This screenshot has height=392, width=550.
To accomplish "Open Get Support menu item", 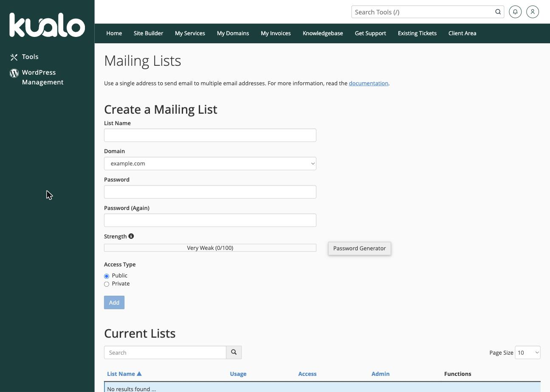I will coord(370,33).
